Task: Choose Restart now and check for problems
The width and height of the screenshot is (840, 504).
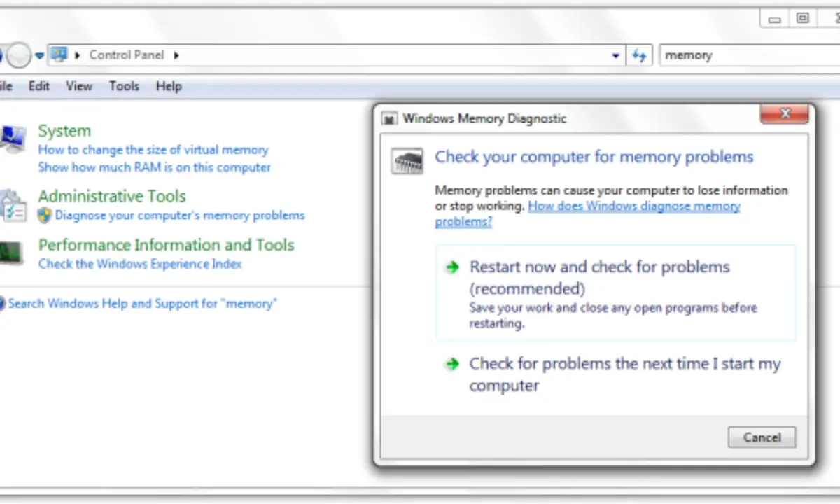Action: click(x=615, y=292)
